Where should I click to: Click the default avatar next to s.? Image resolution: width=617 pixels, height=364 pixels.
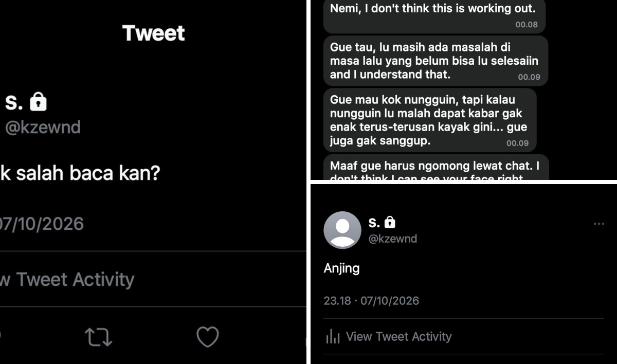pyautogui.click(x=342, y=230)
